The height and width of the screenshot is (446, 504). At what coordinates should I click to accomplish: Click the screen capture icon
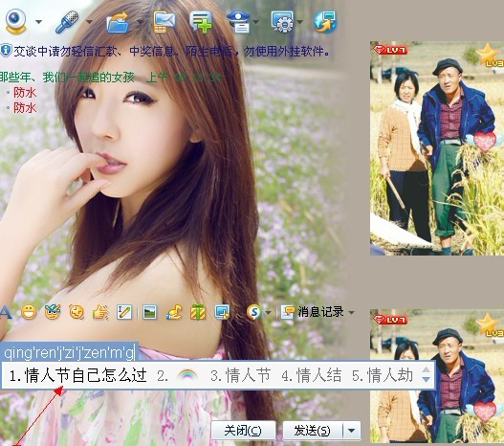(223, 312)
